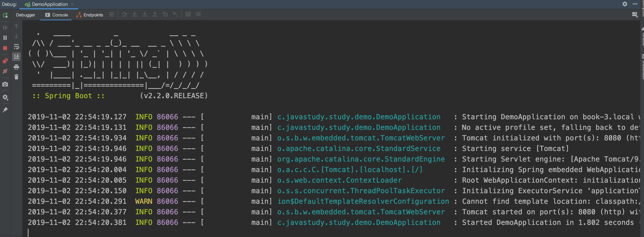Toggle Mute Breakpoints
This screenshot has height=237, width=644.
point(5,71)
